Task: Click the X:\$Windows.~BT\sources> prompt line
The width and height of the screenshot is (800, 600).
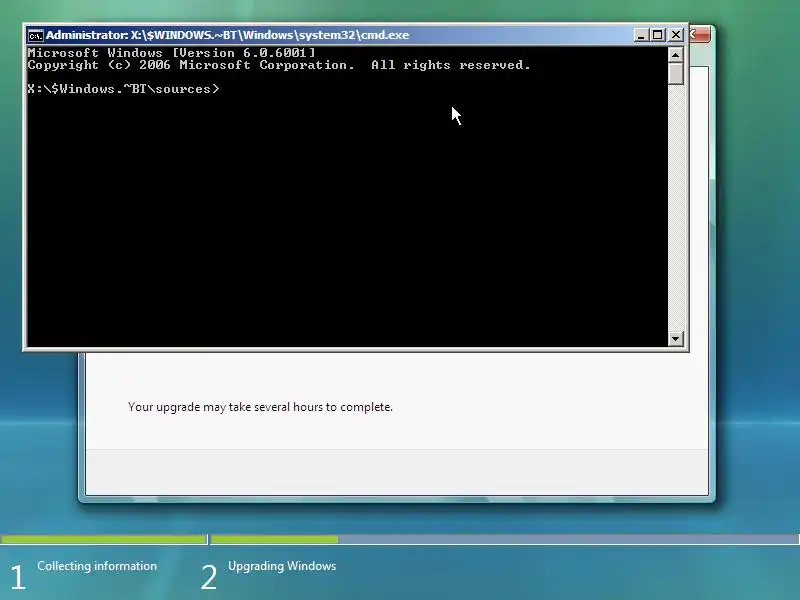Action: tap(123, 89)
